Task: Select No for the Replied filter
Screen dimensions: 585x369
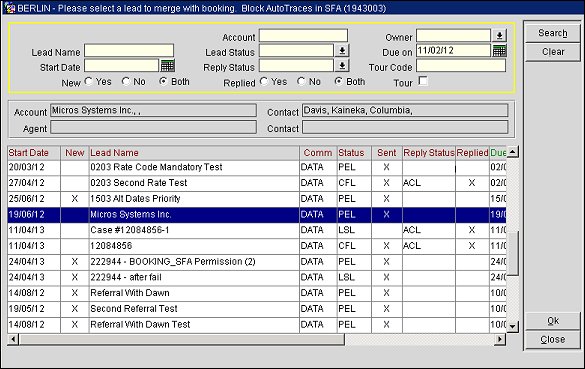Action: 301,81
